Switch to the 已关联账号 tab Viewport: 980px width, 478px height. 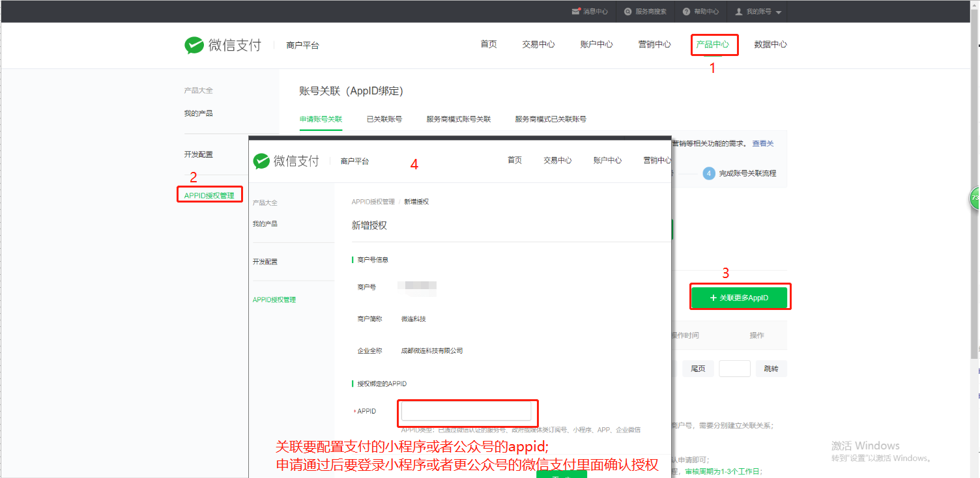coord(384,119)
